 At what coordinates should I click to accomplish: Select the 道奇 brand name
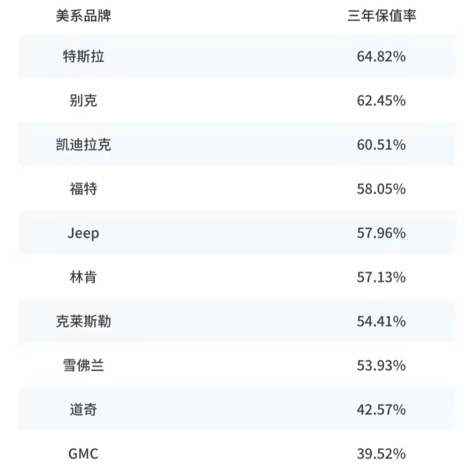click(83, 410)
